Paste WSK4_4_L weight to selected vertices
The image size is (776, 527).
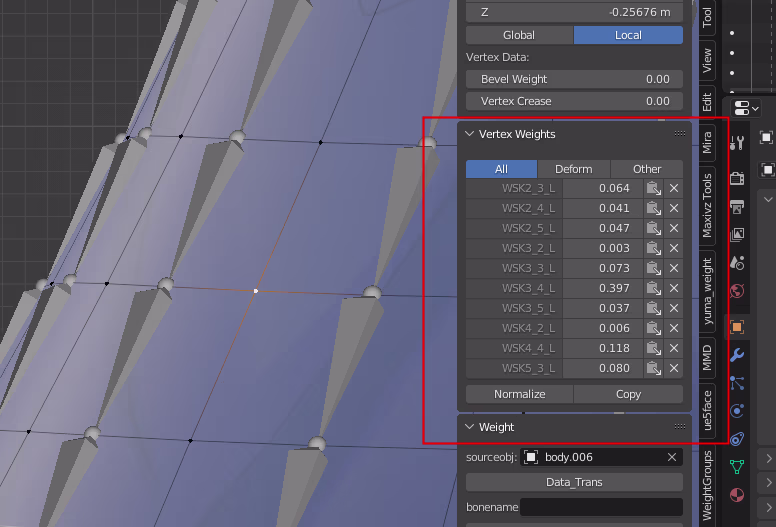[653, 348]
